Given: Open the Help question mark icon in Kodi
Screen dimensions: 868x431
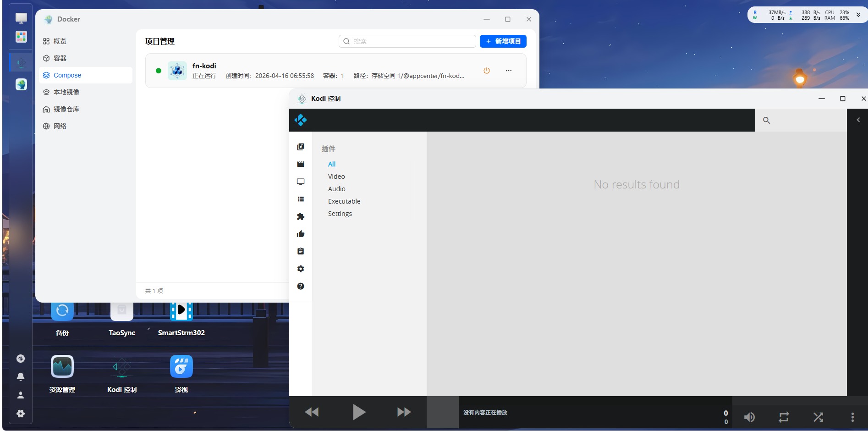Looking at the screenshot, I should (301, 286).
